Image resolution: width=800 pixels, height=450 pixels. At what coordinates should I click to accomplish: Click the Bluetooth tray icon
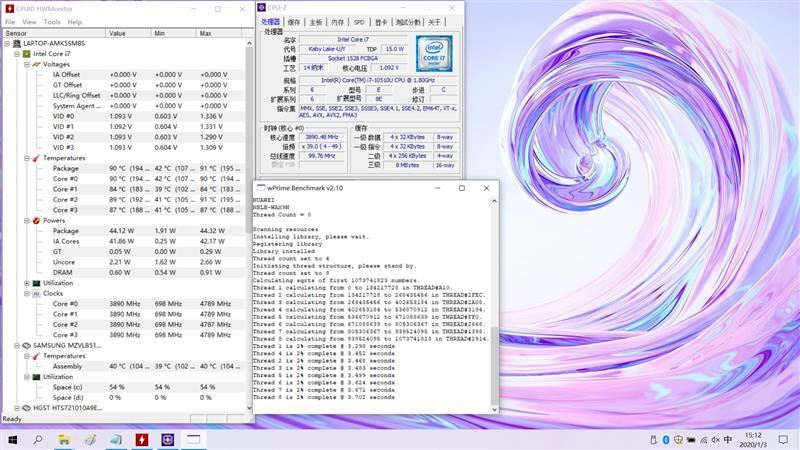[666, 440]
